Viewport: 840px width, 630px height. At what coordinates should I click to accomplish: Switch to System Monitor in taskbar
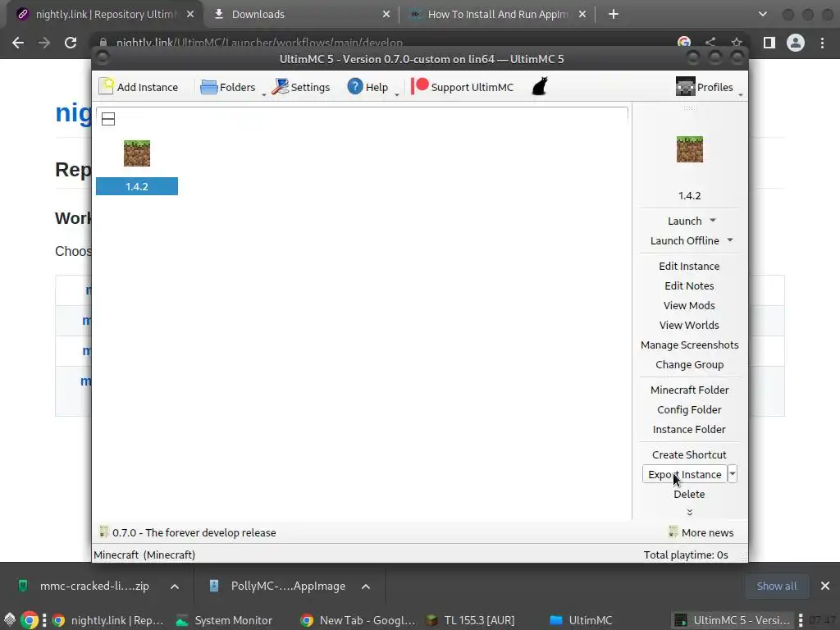pos(225,620)
